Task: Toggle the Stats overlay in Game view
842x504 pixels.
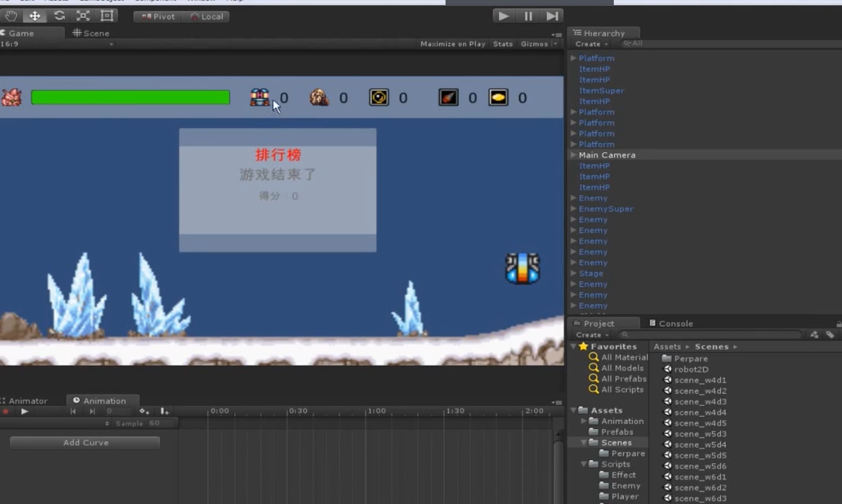Action: click(x=503, y=44)
